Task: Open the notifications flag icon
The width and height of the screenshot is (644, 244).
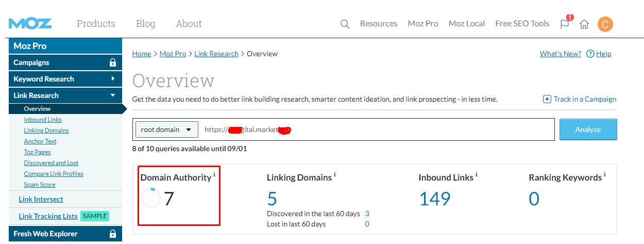Action: pos(565,24)
